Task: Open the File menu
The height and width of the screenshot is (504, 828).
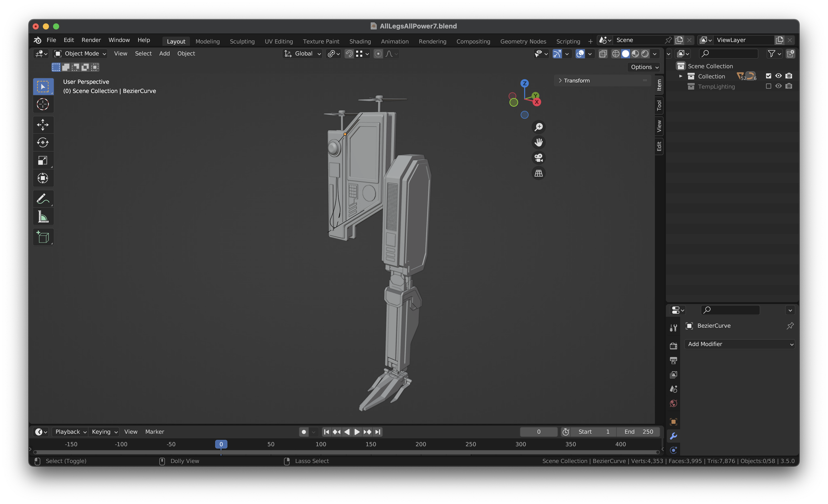Action: [51, 40]
